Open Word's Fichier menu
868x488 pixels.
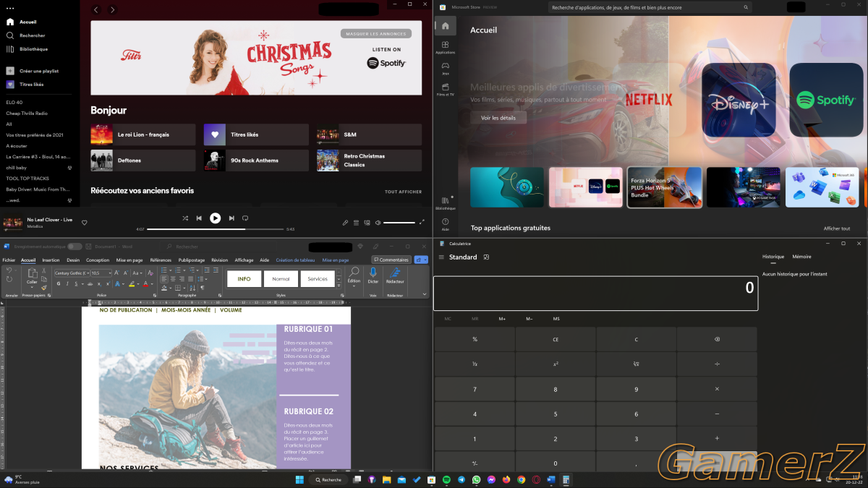9,260
